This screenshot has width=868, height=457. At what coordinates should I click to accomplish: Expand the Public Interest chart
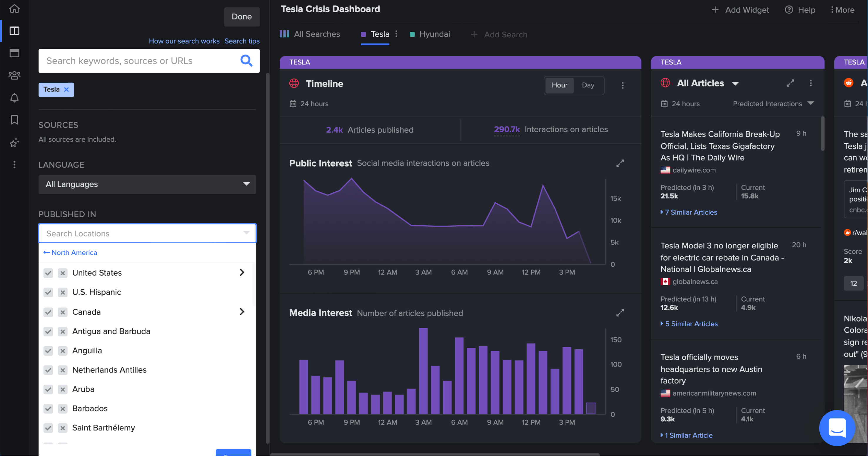(x=620, y=164)
